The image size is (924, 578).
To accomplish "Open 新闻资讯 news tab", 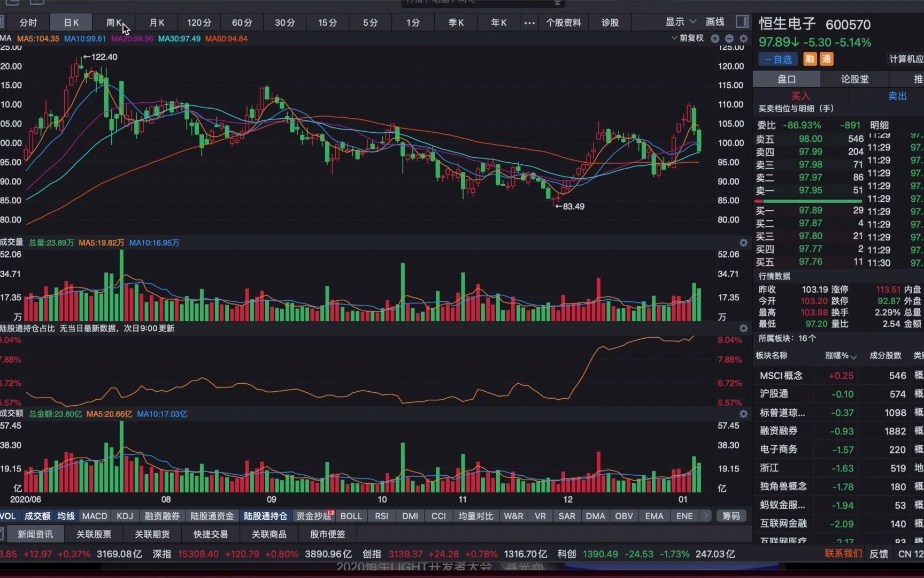I will (x=35, y=534).
